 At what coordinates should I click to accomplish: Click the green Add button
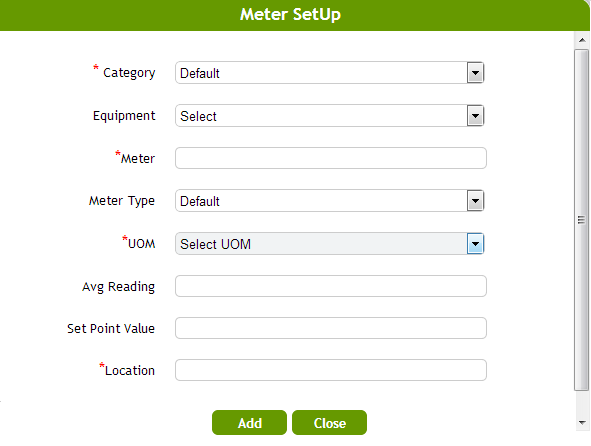click(x=249, y=423)
